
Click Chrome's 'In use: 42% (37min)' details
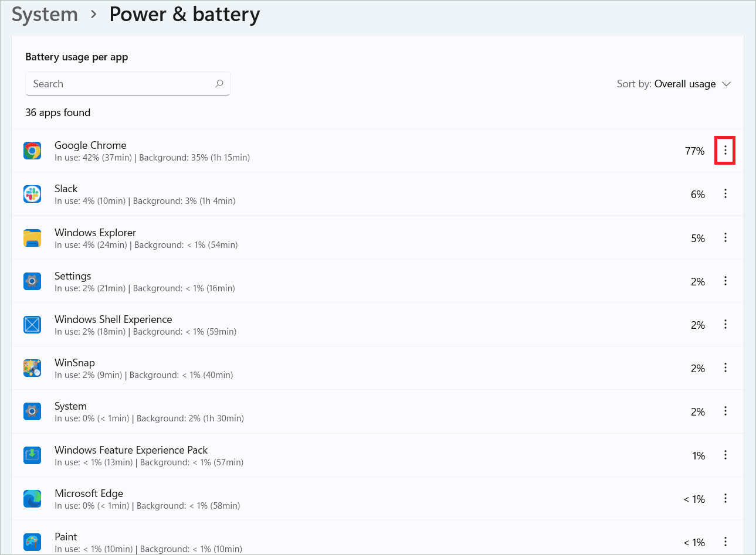[93, 158]
